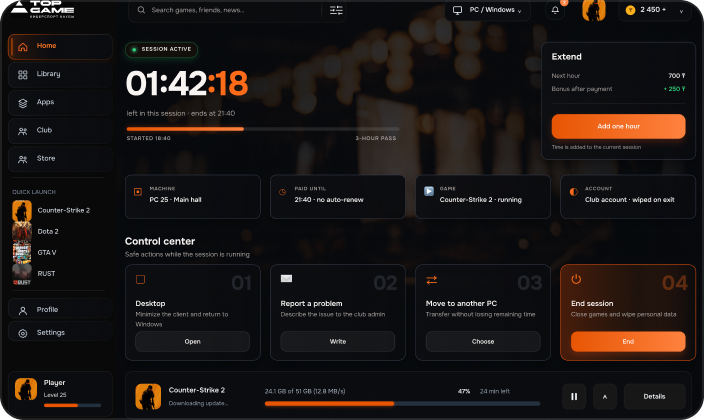Click '24 min left' download text
Viewport: 704px width, 420px height.
(494, 391)
